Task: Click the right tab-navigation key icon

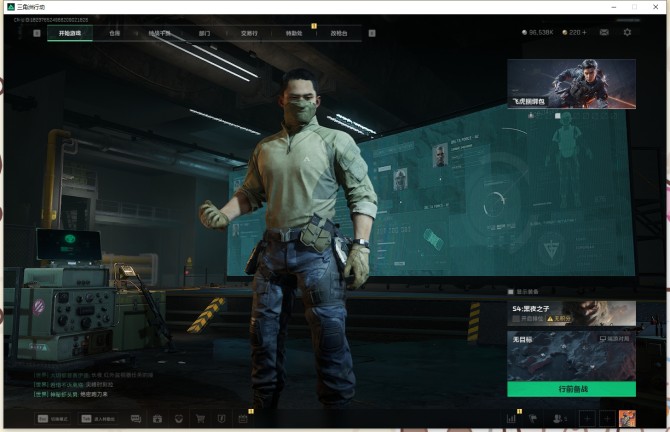Action: [x=372, y=33]
